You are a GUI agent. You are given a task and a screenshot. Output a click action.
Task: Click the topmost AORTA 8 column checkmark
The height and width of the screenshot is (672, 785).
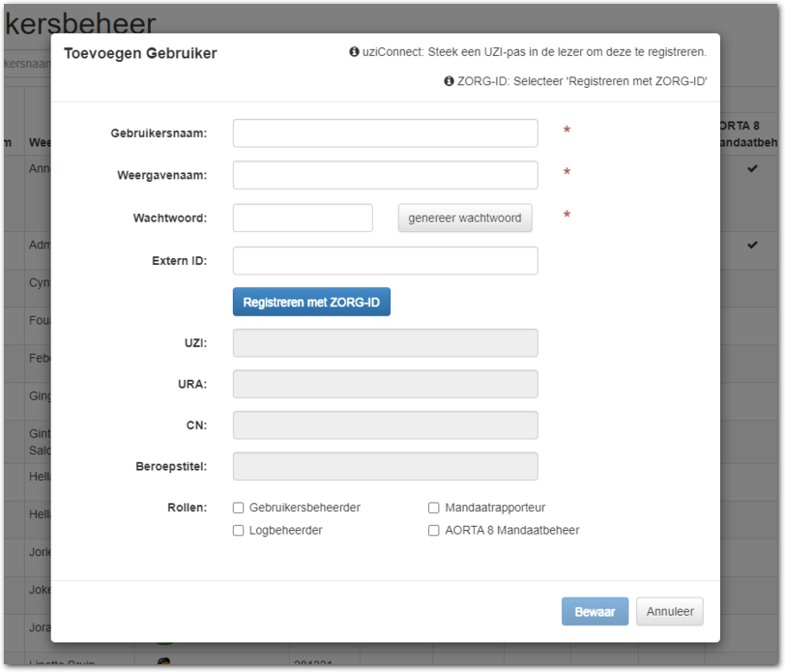tap(752, 169)
